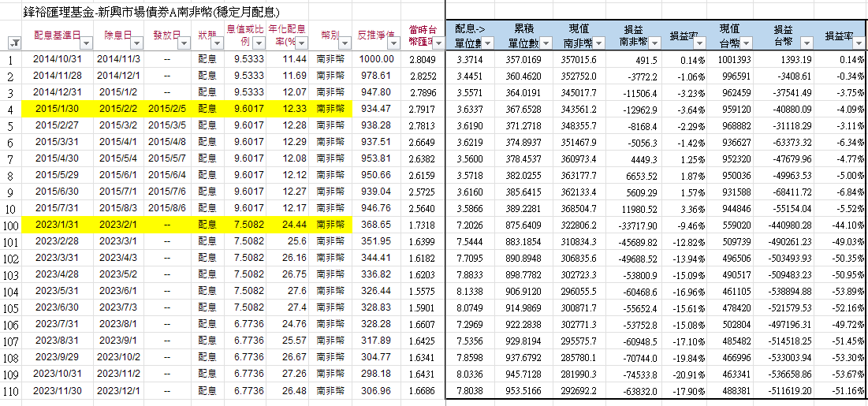Select the 年化配息率 cell 27.6
868x406 pixels.
coord(287,291)
